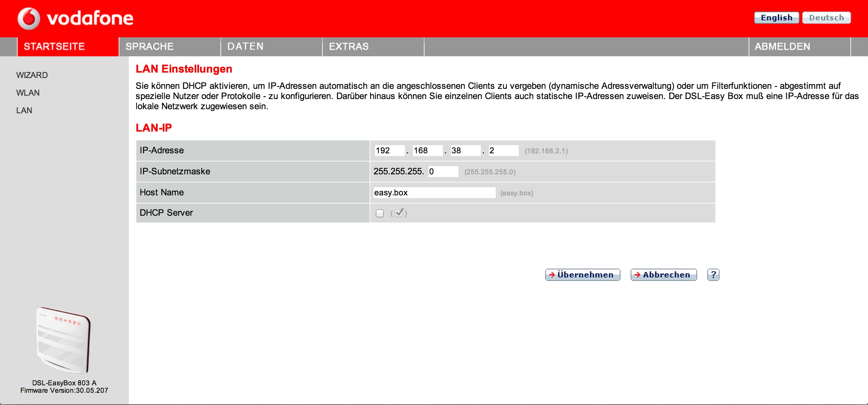The width and height of the screenshot is (868, 405).
Task: Enable the DHCP Server checkbox
Action: tap(380, 213)
